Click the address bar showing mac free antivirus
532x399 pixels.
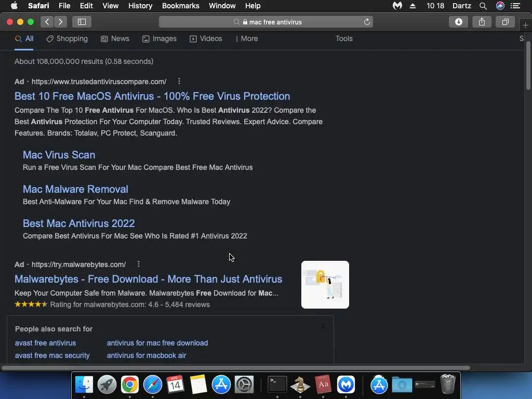pos(266,22)
